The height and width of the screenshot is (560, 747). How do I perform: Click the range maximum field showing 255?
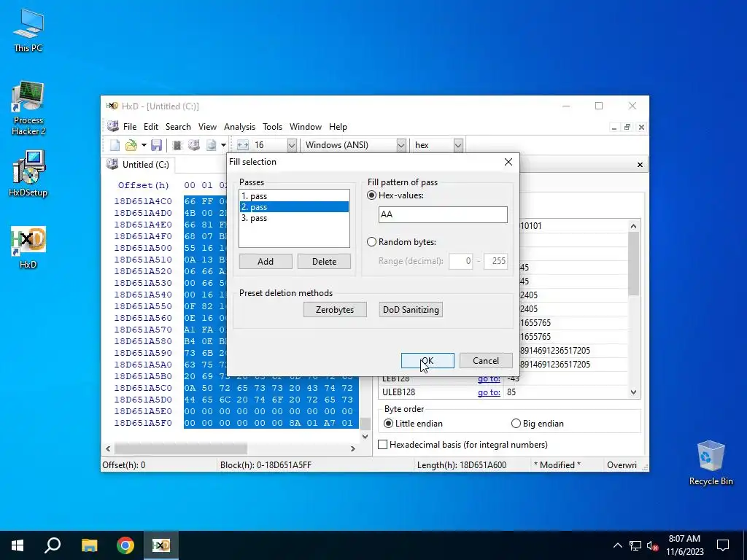coord(495,261)
